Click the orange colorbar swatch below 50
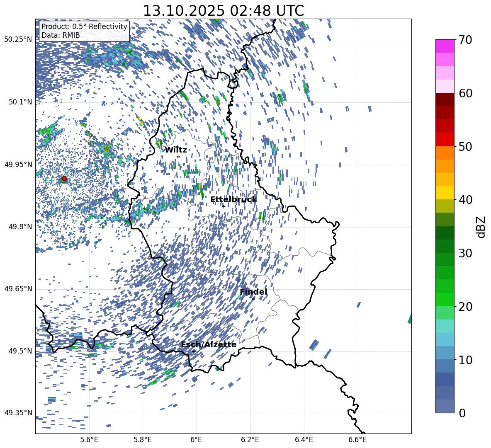Viewport: 491px width, 448px height. [445, 153]
